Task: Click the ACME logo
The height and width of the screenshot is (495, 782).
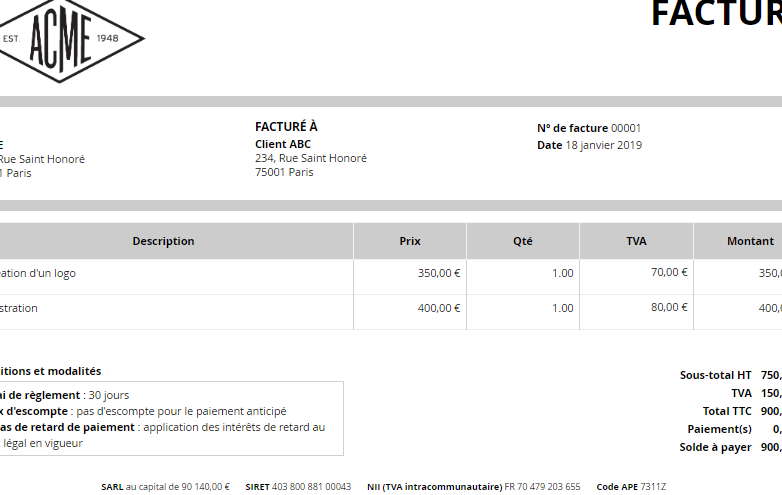Action: pos(70,40)
